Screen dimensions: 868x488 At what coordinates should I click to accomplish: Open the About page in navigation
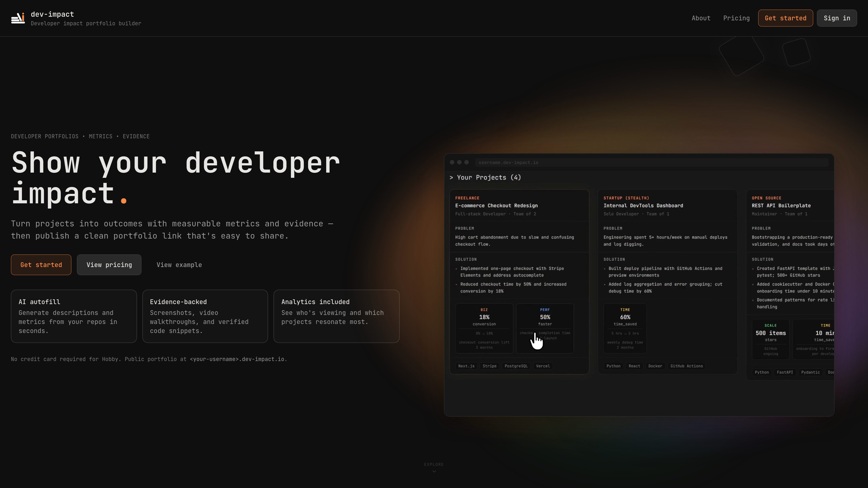pos(701,18)
